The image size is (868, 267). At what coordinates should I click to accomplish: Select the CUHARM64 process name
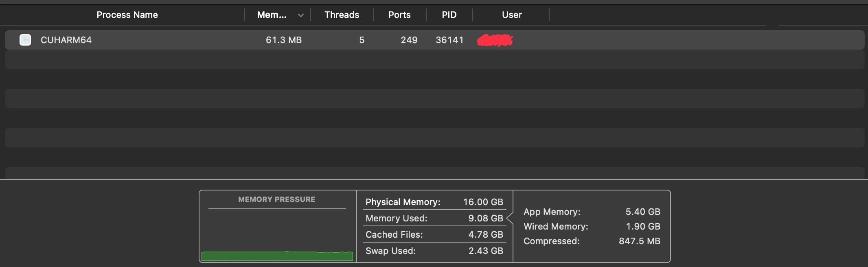point(66,40)
